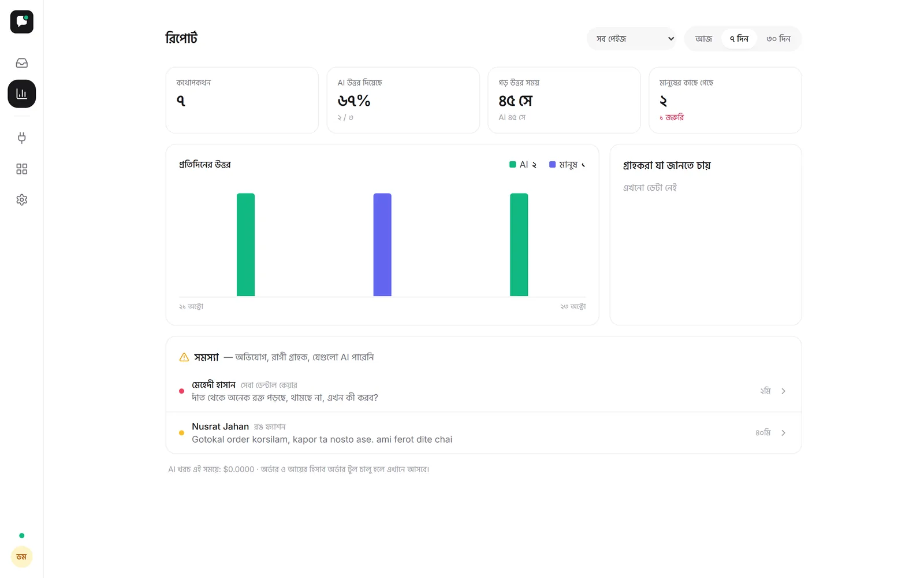Open the apps grid icon
The height and width of the screenshot is (578, 924).
(21, 169)
